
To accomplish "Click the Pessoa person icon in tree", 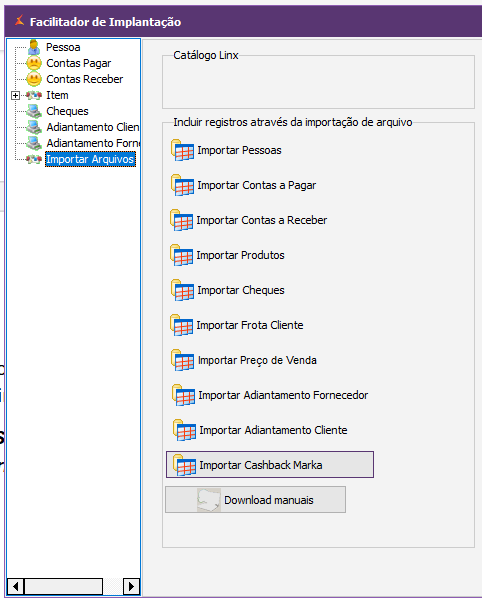I will [x=34, y=47].
